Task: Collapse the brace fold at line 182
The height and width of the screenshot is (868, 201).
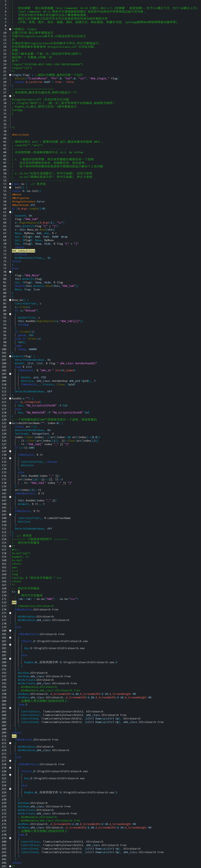Action: tap(10, 638)
